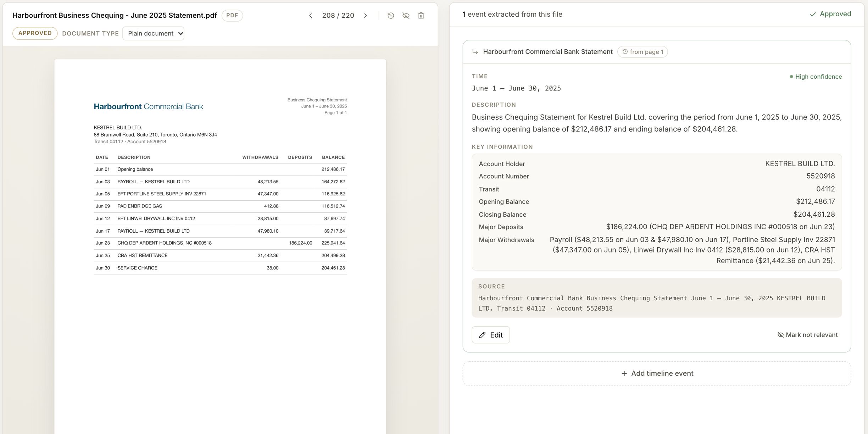The image size is (868, 434).
Task: Click the SOURCE text block
Action: point(657,298)
